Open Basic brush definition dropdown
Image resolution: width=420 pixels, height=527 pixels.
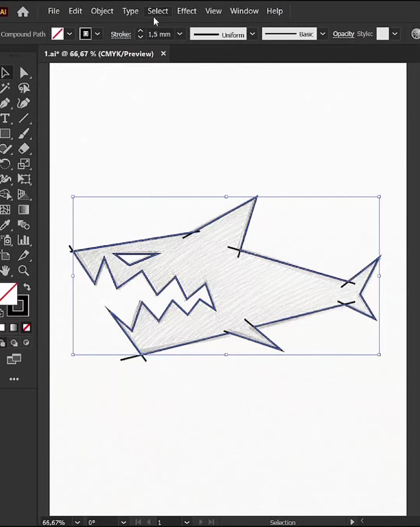pos(322,34)
